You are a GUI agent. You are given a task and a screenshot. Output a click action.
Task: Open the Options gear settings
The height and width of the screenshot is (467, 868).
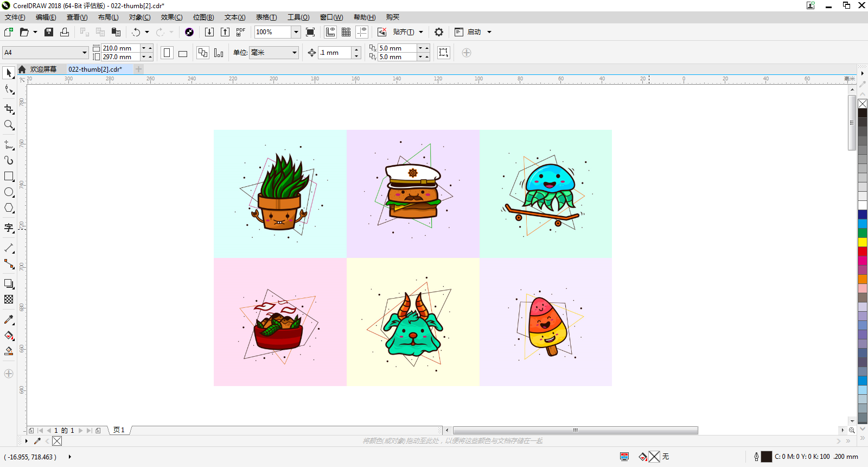[x=439, y=32]
